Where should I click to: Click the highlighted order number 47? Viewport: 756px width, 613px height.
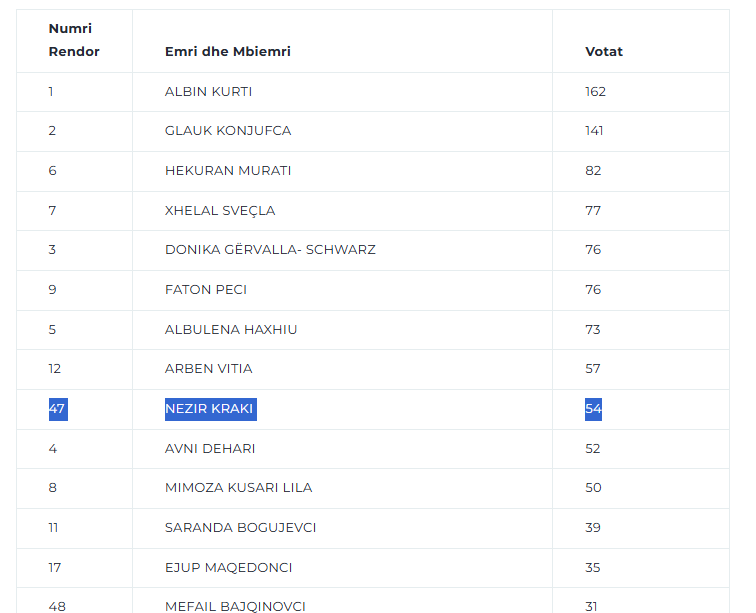pyautogui.click(x=58, y=409)
